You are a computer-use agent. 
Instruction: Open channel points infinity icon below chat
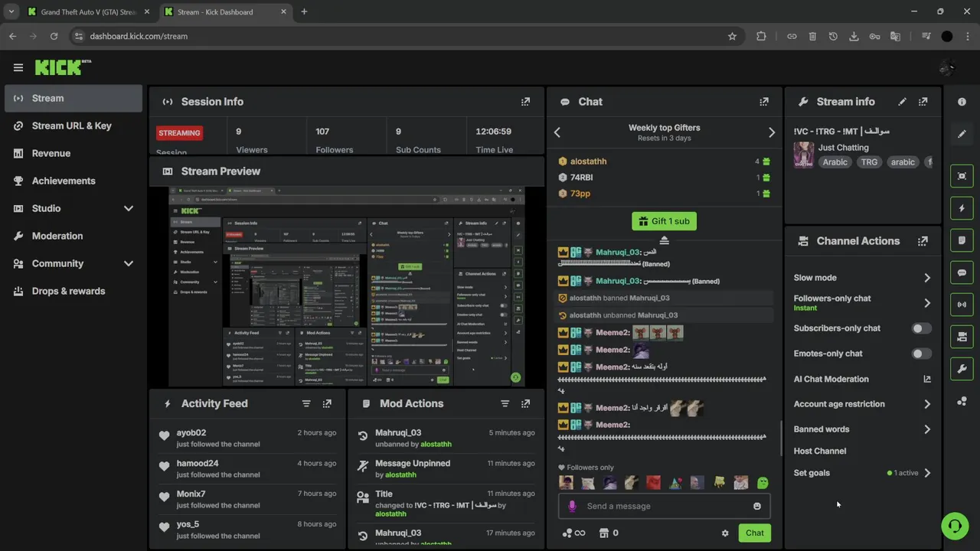(573, 533)
